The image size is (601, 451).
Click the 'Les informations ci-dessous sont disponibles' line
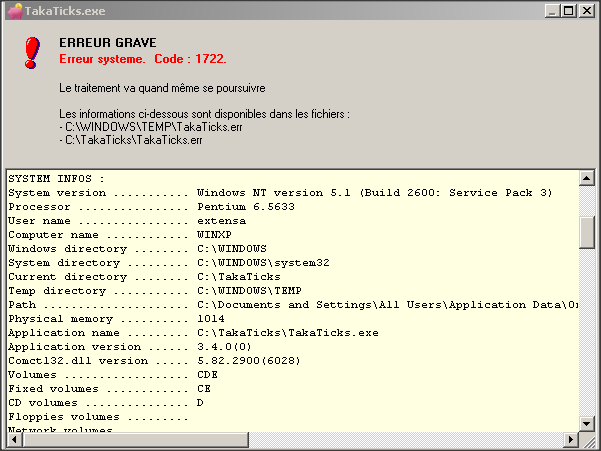point(204,114)
